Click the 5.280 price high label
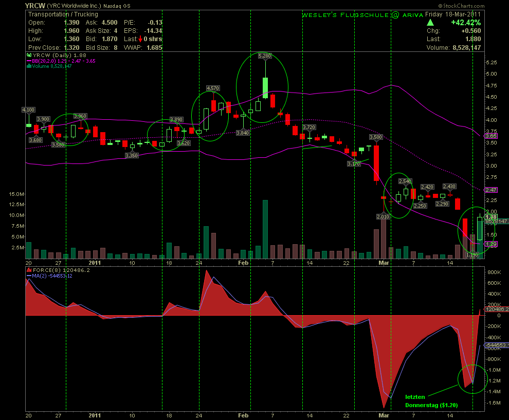This screenshot has height=420, width=509. click(265, 56)
